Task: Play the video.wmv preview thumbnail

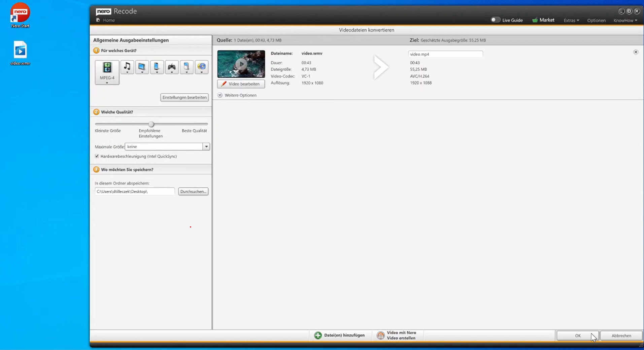Action: pyautogui.click(x=241, y=64)
